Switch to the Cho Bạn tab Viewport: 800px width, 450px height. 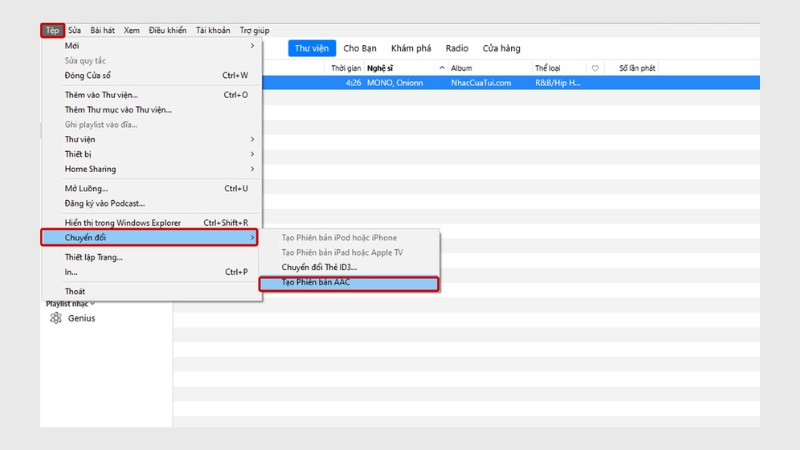359,48
